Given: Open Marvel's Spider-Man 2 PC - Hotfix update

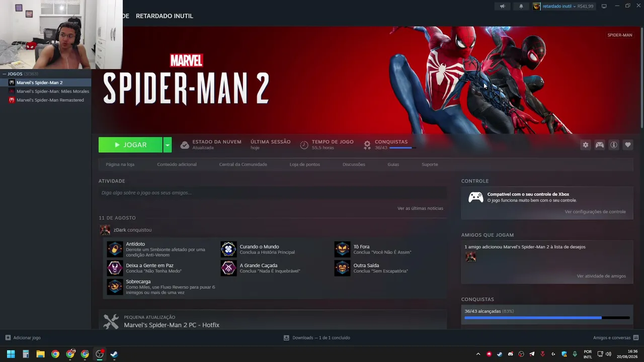Looking at the screenshot, I should (172, 325).
